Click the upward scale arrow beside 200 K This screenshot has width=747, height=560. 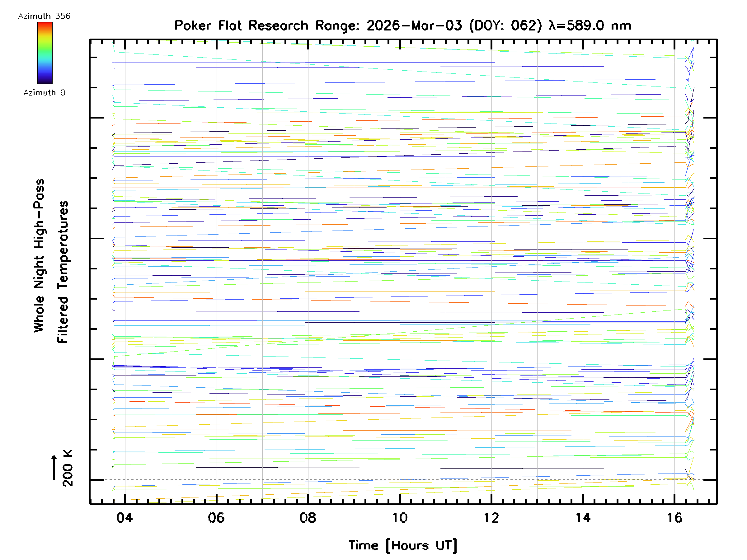pyautogui.click(x=54, y=468)
